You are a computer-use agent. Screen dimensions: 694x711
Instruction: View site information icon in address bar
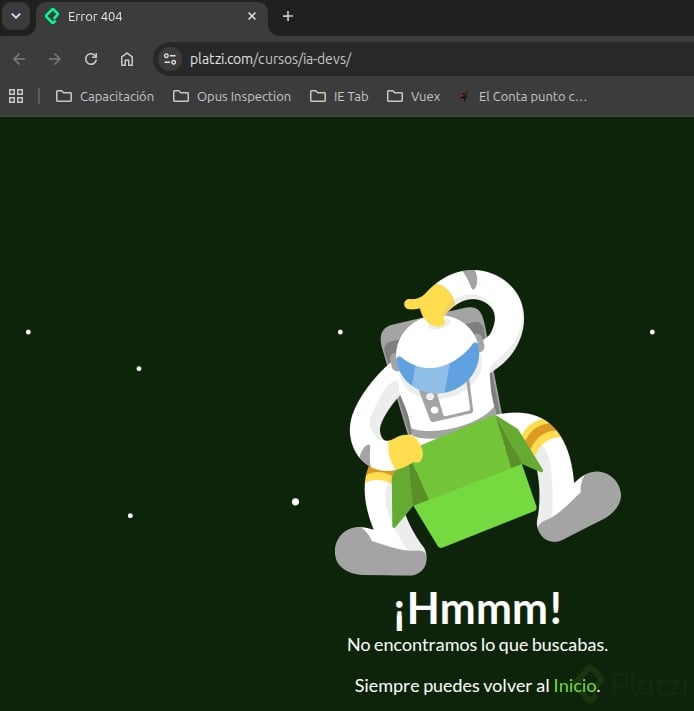[x=170, y=59]
